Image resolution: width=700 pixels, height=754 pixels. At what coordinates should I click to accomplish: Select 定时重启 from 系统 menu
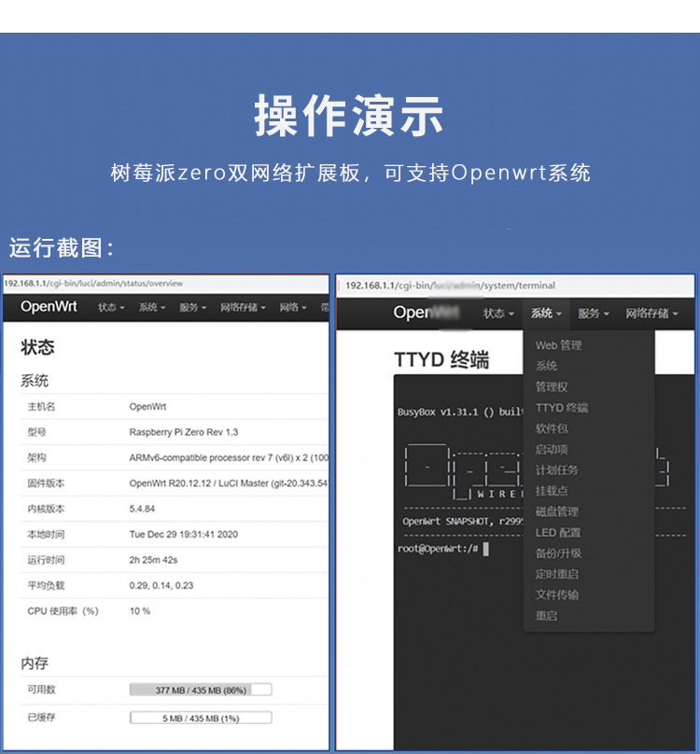pyautogui.click(x=556, y=574)
